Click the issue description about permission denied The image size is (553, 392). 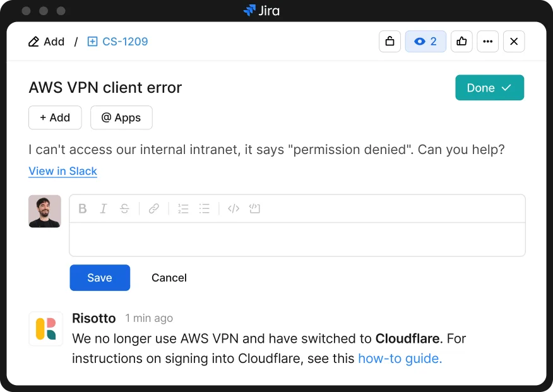click(266, 150)
